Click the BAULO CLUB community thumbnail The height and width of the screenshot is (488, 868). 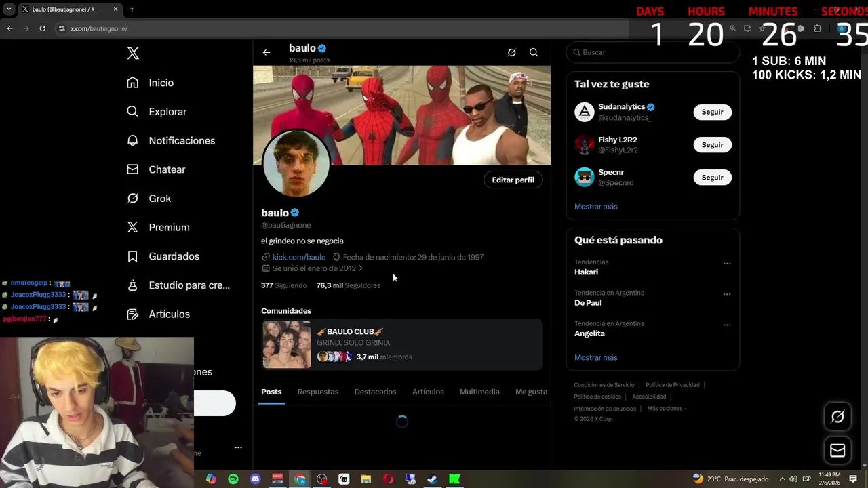[287, 344]
